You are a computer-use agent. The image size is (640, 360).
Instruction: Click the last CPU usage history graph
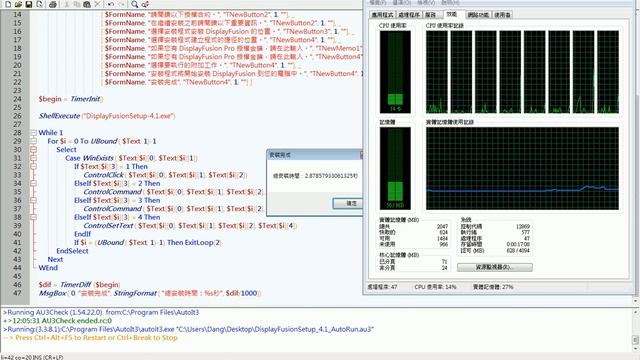pyautogui.click(x=608, y=72)
